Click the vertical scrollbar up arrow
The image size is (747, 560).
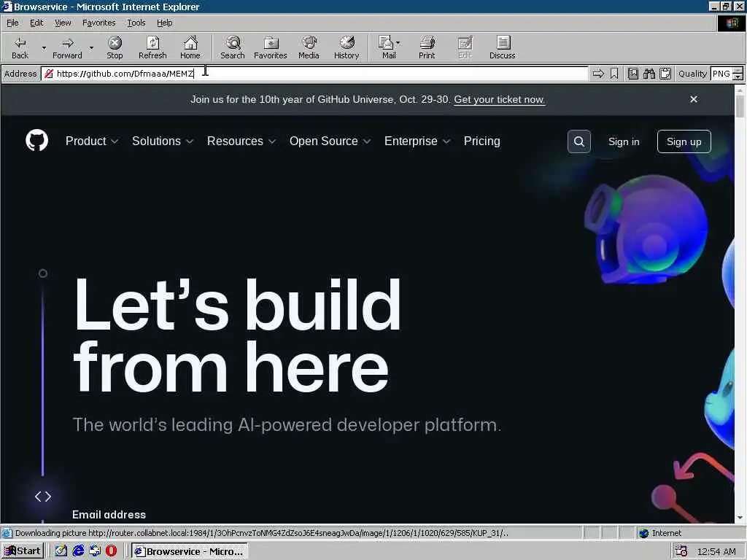[740, 90]
